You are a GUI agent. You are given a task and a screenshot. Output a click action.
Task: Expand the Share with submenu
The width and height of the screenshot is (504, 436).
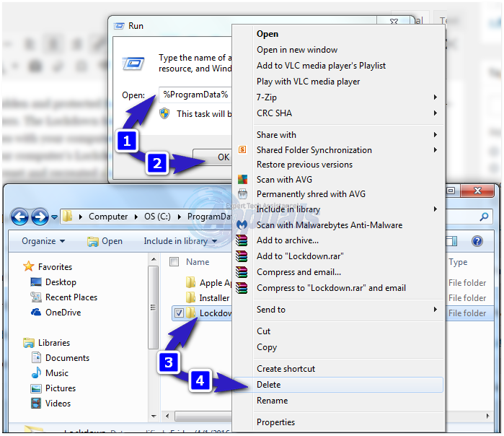(x=436, y=134)
